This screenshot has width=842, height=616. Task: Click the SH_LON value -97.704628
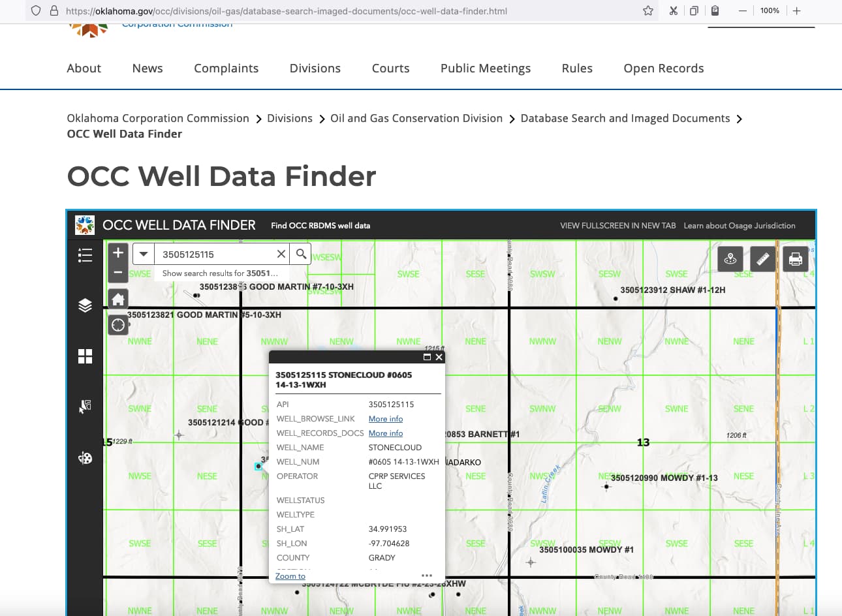point(389,544)
